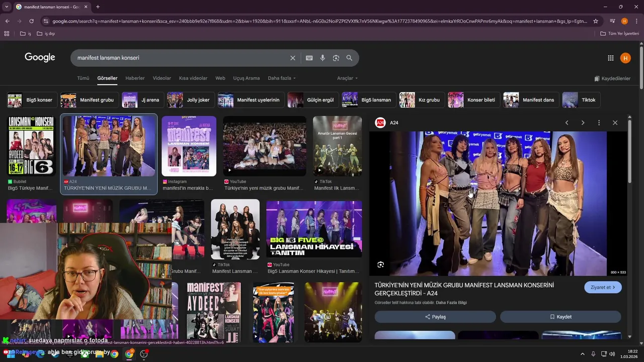Open 'Tüm Yer İşaretleri' bookmarks folder
Viewport: 644px width, 362px height.
click(x=620, y=34)
